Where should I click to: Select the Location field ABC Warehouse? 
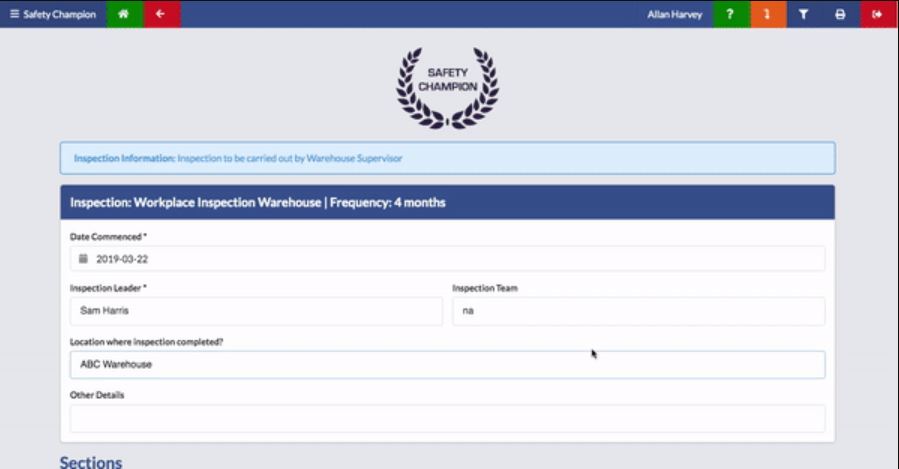[448, 365]
